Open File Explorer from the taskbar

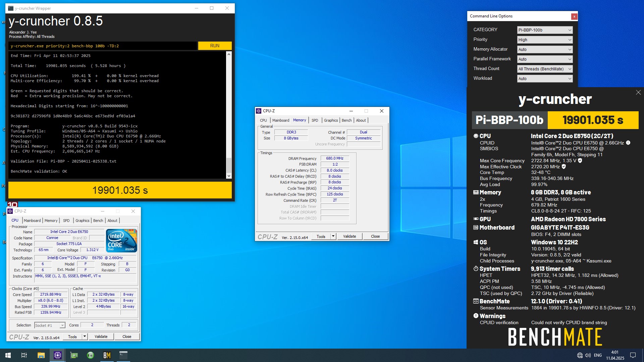(41, 355)
